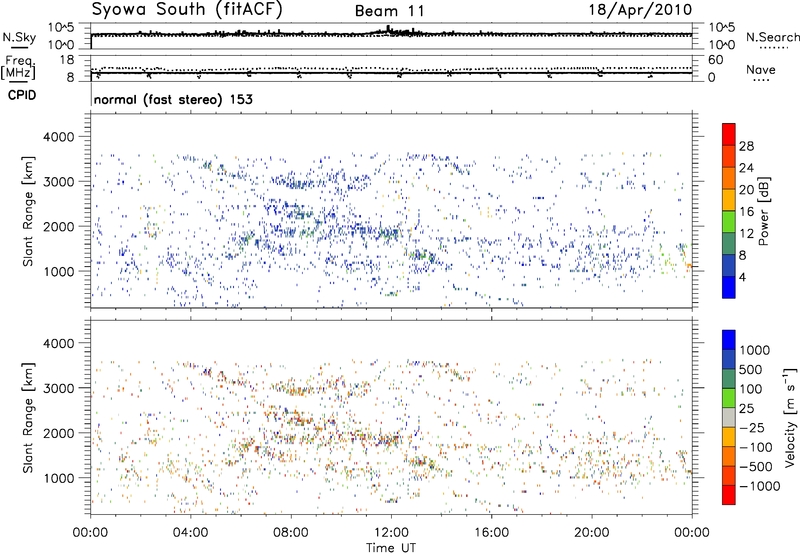
Task: Select the teal 100–500 velocity swatch
Action: click(729, 379)
